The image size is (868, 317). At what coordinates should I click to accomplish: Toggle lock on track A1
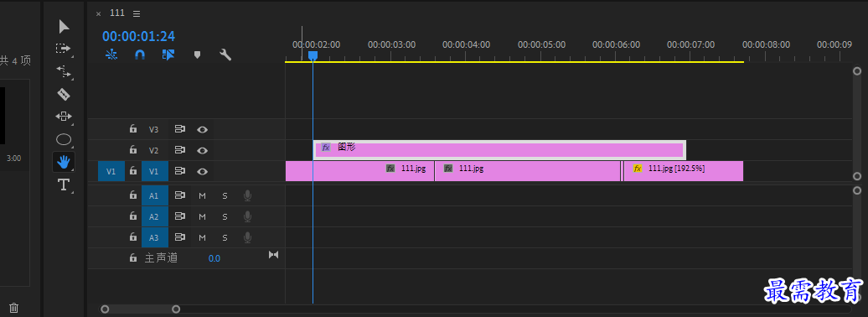pos(133,195)
